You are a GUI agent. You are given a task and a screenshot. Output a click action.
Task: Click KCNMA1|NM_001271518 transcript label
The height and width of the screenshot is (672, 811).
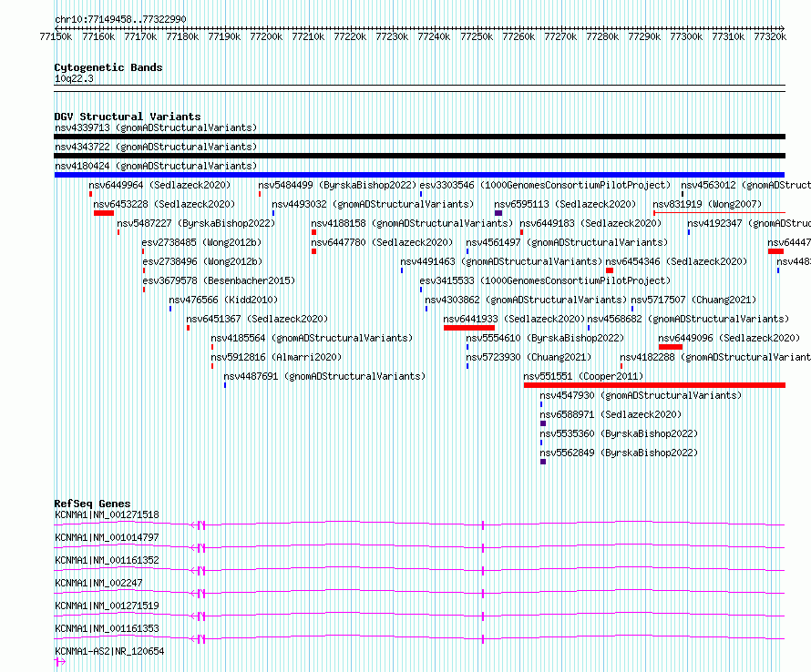click(x=107, y=514)
